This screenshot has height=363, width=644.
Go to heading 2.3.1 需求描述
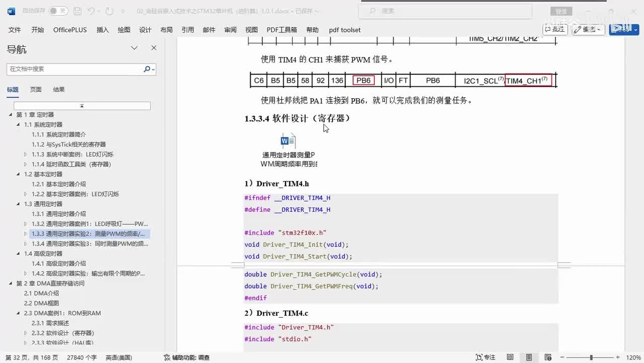point(50,323)
